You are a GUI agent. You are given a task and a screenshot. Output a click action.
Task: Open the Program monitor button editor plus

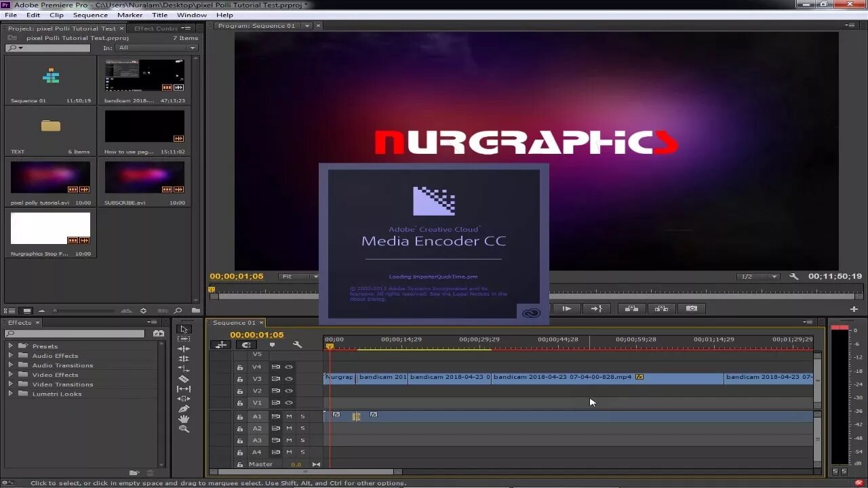click(854, 309)
